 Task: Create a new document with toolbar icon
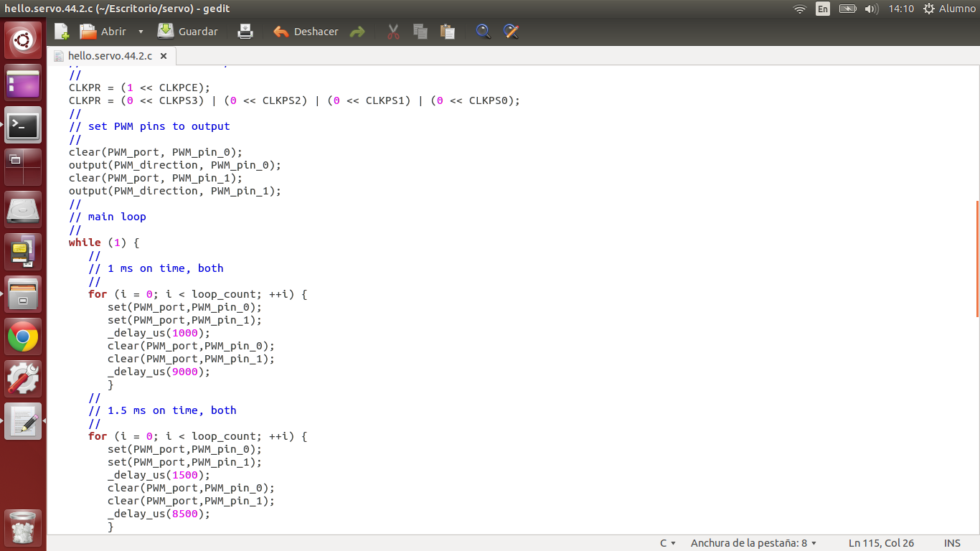pyautogui.click(x=62, y=32)
